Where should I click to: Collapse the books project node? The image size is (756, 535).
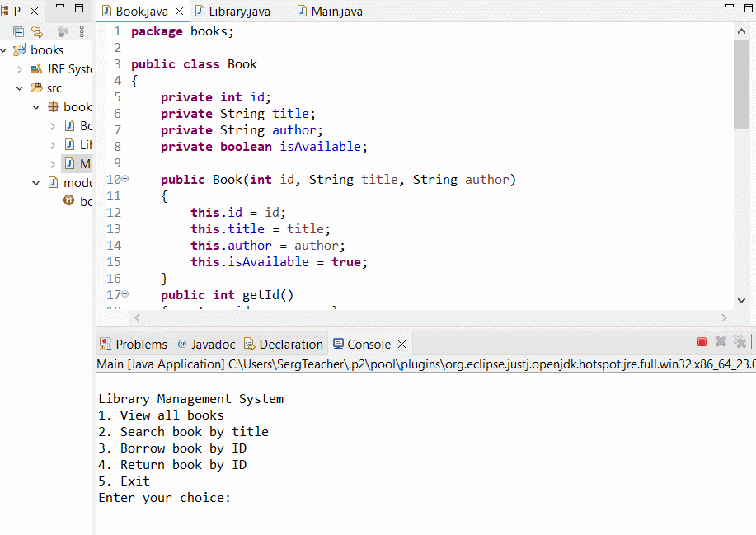[4, 50]
